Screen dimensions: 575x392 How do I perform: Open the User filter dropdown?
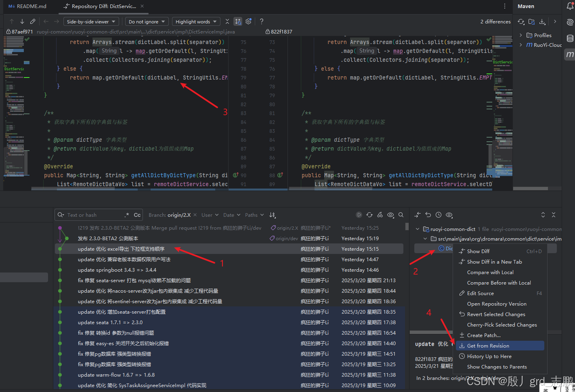point(210,215)
